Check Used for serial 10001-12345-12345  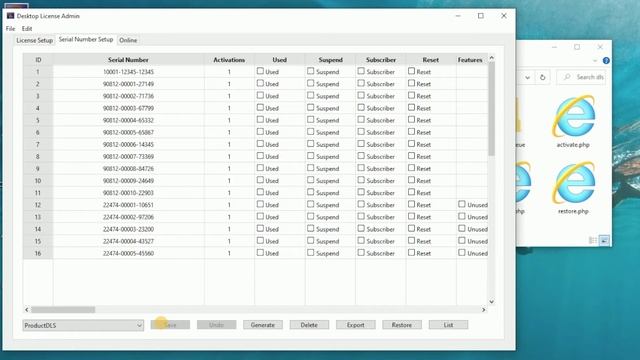tap(260, 71)
